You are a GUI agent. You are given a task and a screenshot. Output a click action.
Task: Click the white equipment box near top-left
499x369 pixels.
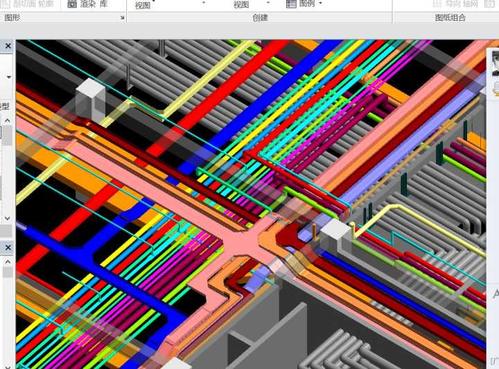90,100
